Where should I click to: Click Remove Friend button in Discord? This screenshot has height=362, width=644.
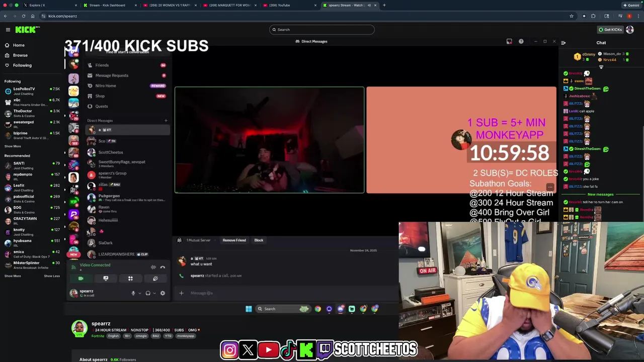coord(234,240)
